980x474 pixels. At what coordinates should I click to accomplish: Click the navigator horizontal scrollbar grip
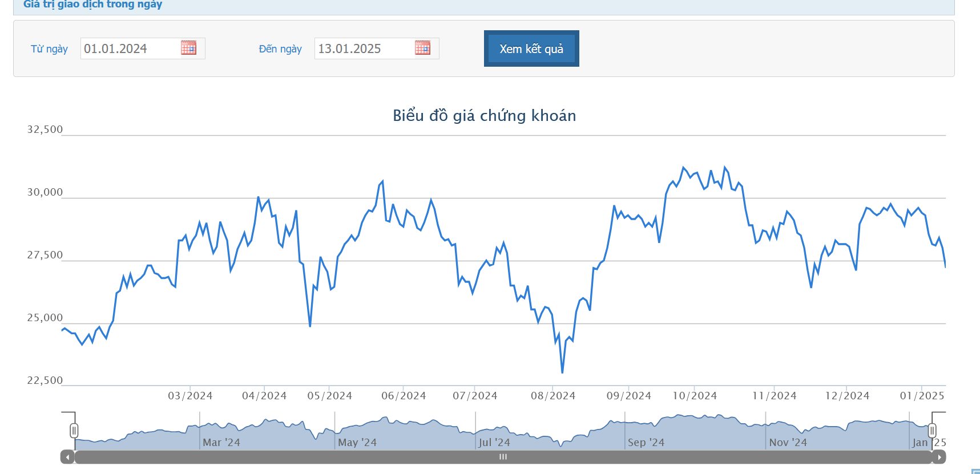click(503, 457)
